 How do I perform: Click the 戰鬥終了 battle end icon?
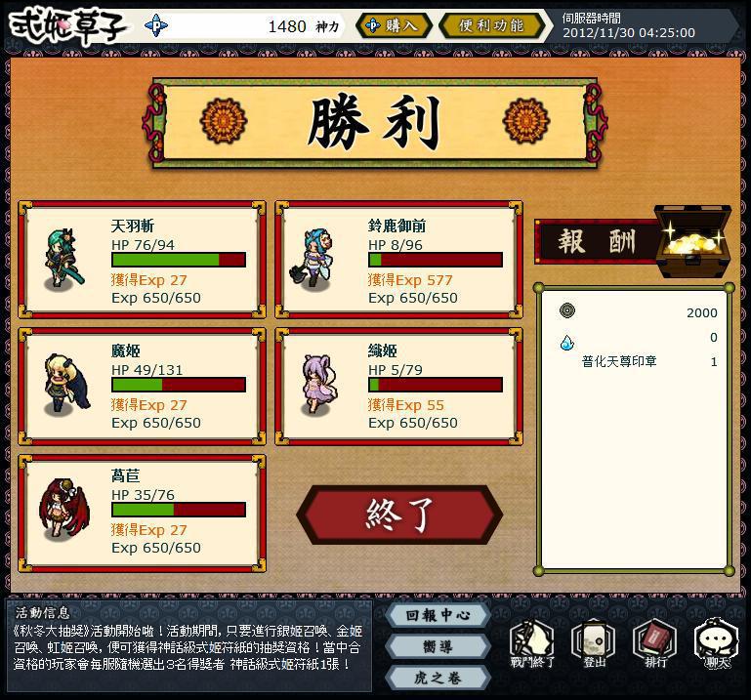click(x=531, y=643)
